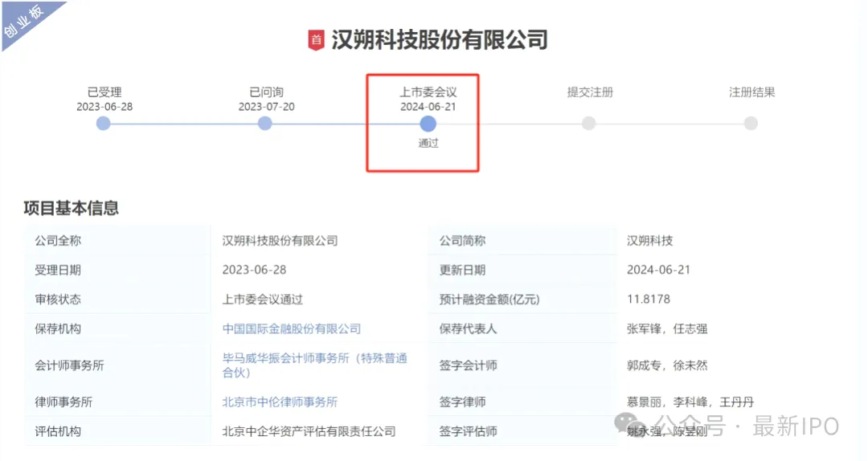Viewport: 868px width, 461px height.
Task: Click the 公司简称 field label
Action: [x=462, y=241]
